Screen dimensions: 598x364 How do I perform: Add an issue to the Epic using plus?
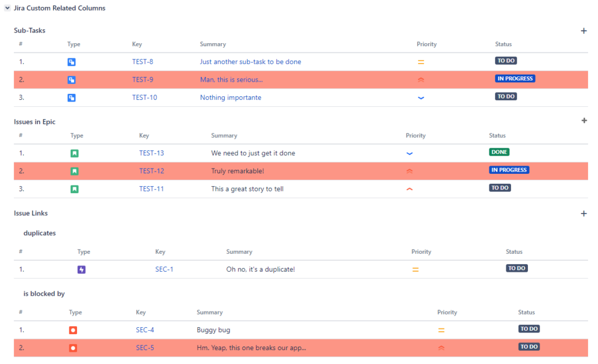[584, 121]
